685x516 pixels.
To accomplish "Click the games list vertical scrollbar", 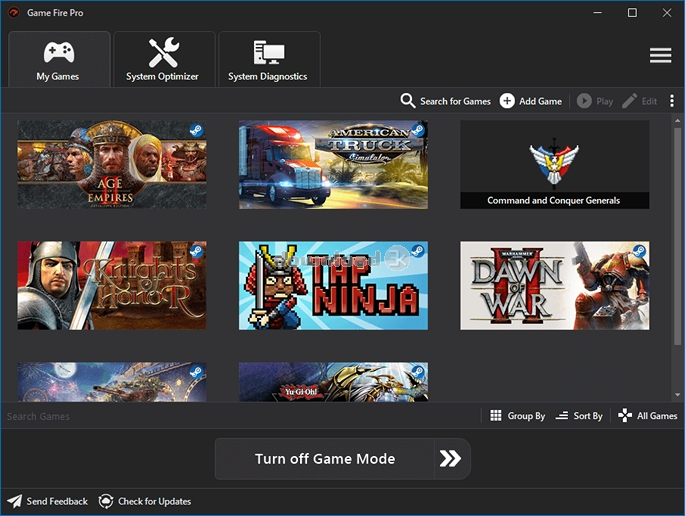I will (678, 236).
